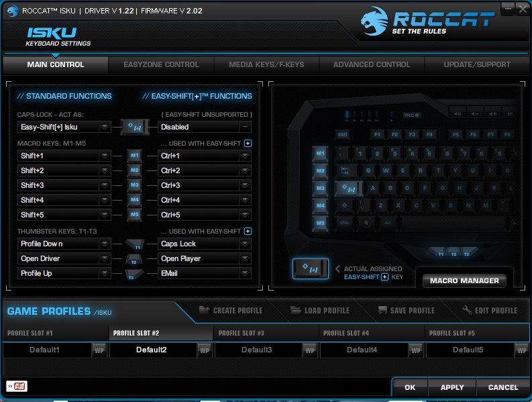Expand the EMail Easy-Shift dropdown

pos(245,273)
